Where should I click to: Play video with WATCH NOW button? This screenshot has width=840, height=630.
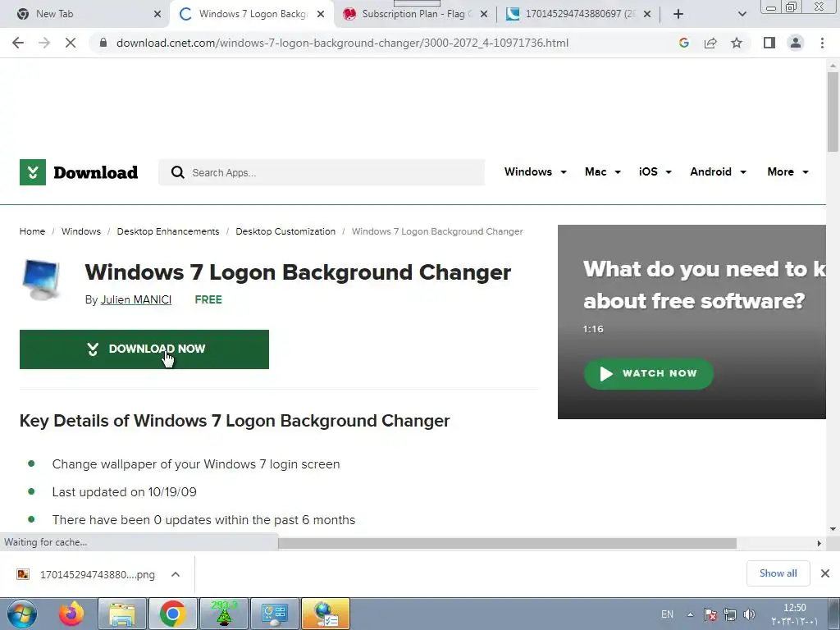pos(649,373)
